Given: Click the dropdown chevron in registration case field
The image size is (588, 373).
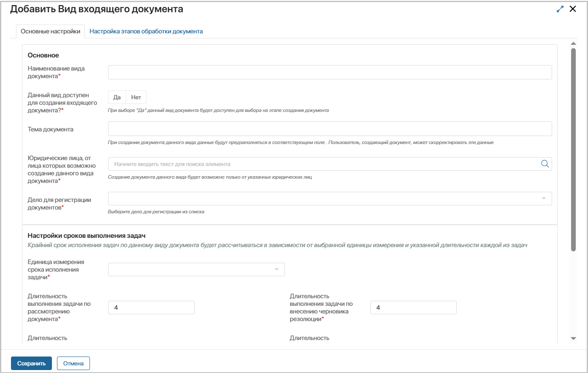Looking at the screenshot, I should coord(544,198).
